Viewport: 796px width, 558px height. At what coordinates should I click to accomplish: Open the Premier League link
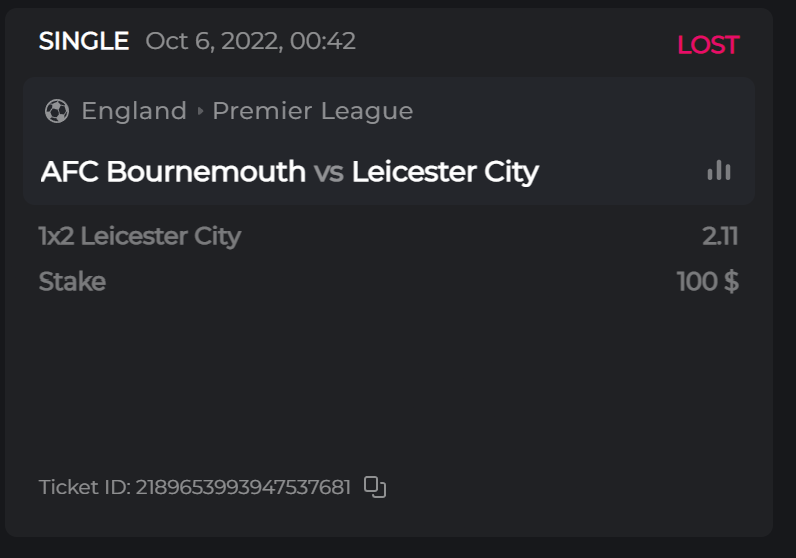(x=312, y=111)
